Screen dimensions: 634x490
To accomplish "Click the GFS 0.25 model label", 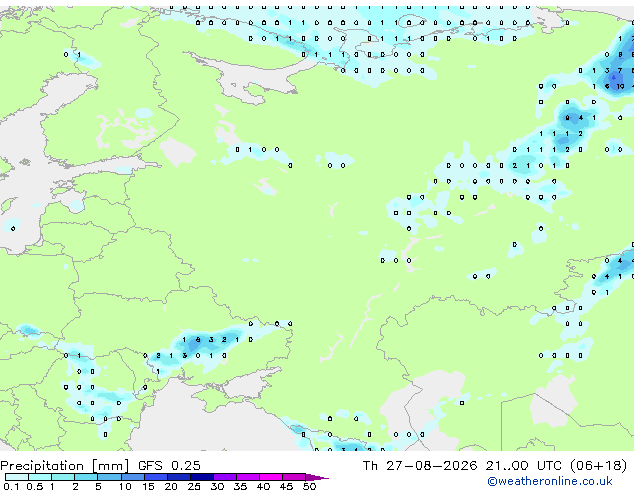I will 169,466.
